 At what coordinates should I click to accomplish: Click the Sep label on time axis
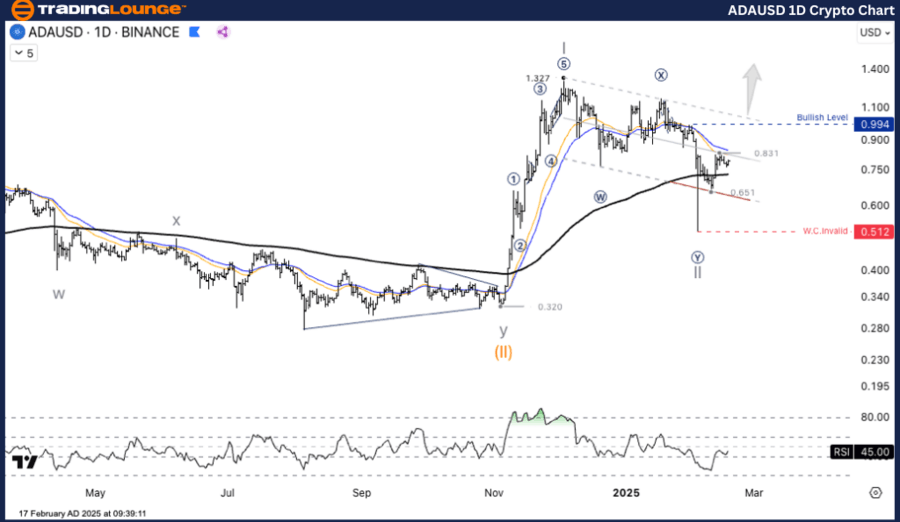tap(362, 493)
